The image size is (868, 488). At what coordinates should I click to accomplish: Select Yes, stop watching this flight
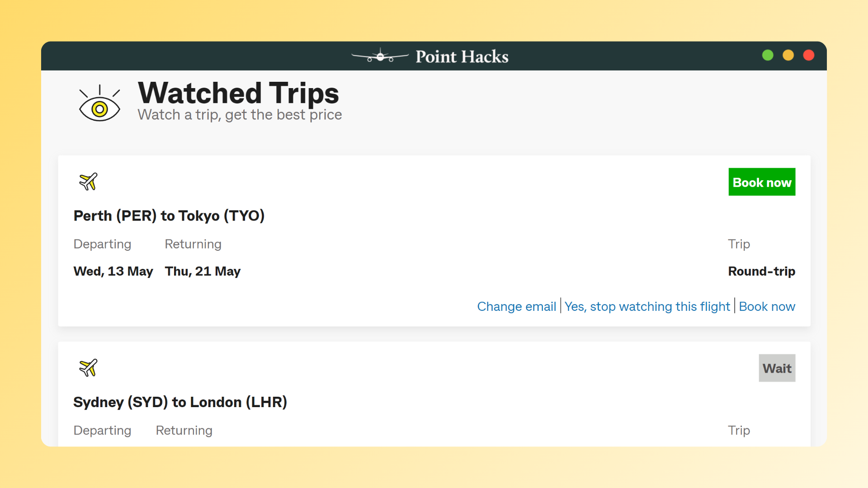(647, 306)
